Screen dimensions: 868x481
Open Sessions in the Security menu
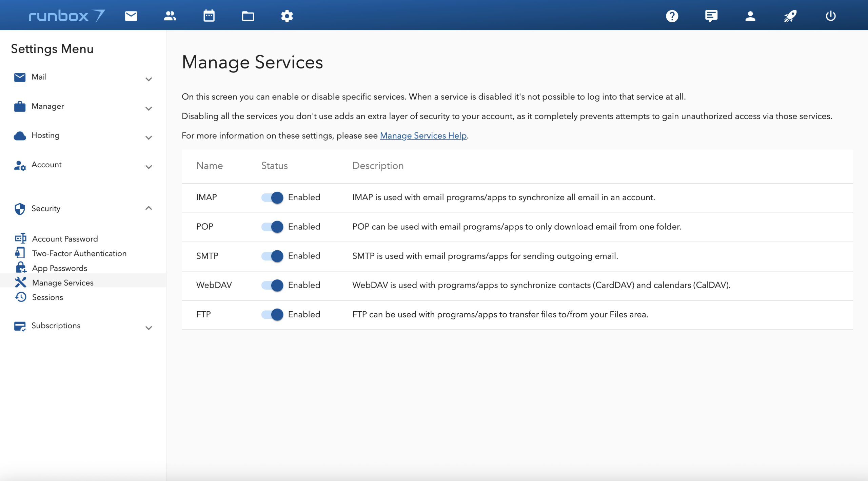[x=47, y=297]
